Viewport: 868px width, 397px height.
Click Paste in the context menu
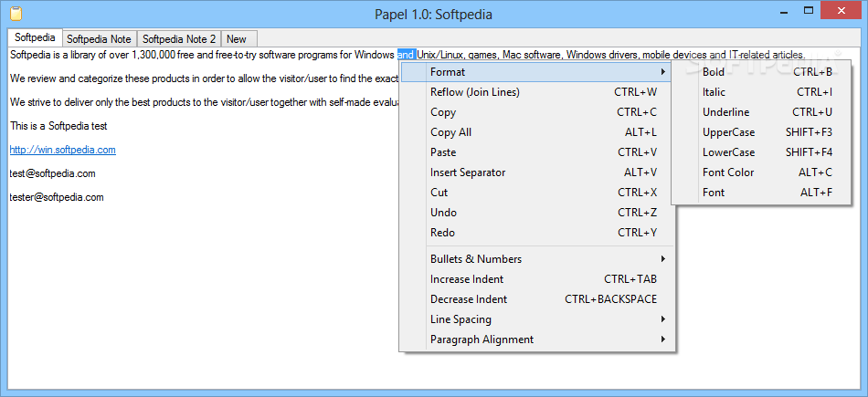click(535, 152)
